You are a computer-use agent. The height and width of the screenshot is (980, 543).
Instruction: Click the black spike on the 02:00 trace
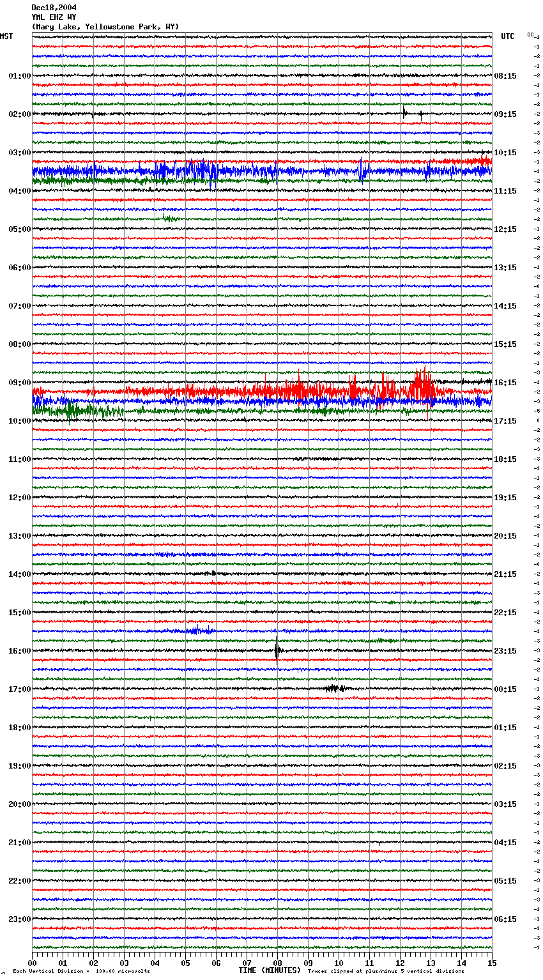click(x=404, y=112)
